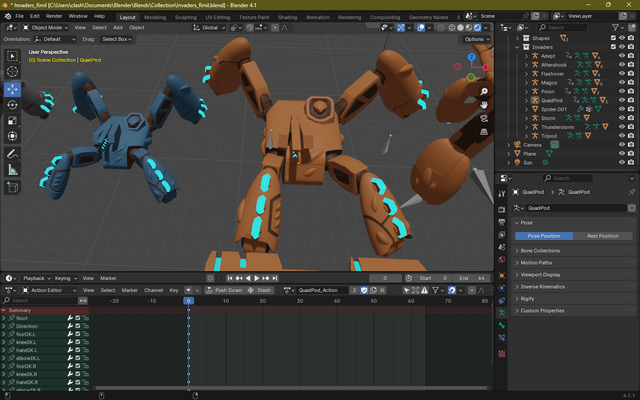Uncheck the Shapes collection exclude checkbox
Image resolution: width=640 pixels, height=400 pixels.
[611, 37]
